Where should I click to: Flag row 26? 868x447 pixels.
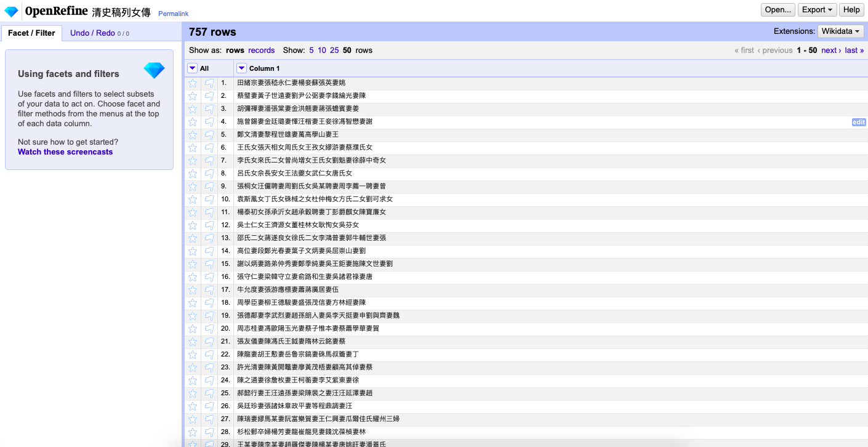pos(209,406)
